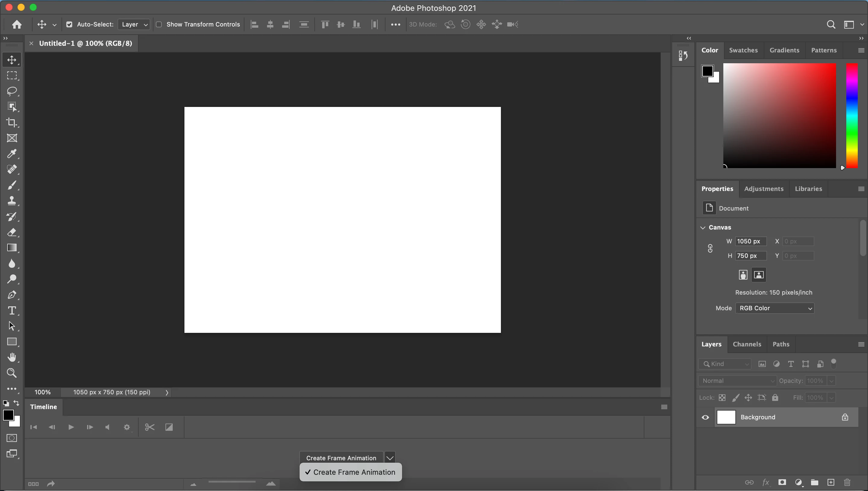Select the Horizontal Type tool

coord(12,310)
